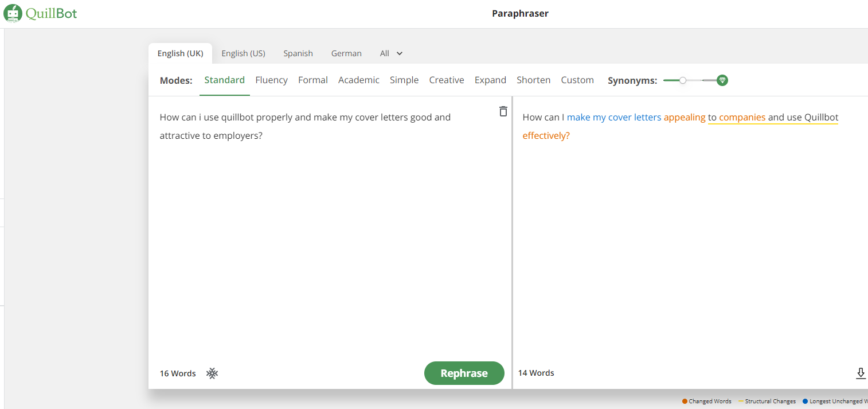This screenshot has width=868, height=409.
Task: Delete input text with trash icon
Action: tap(503, 111)
